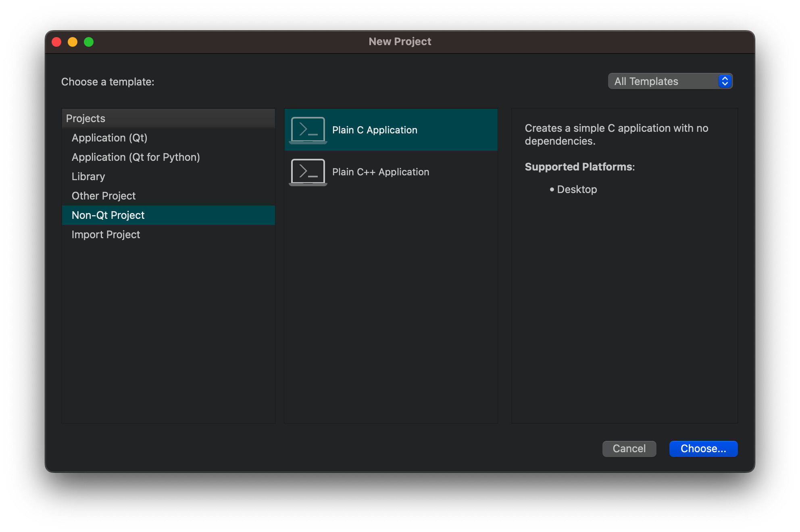Click the yellow minimize window control
The image size is (800, 532).
[73, 42]
